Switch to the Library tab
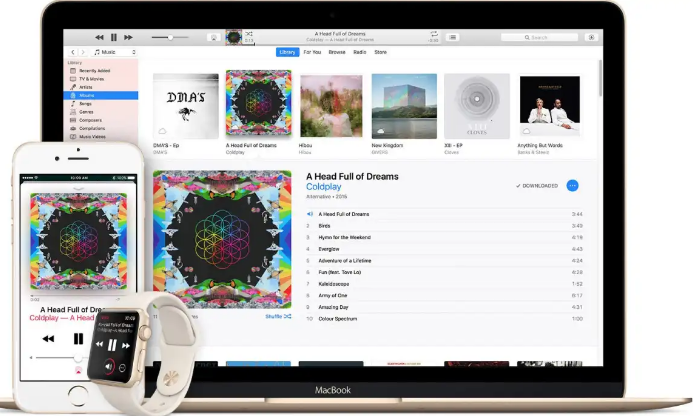 click(x=287, y=52)
